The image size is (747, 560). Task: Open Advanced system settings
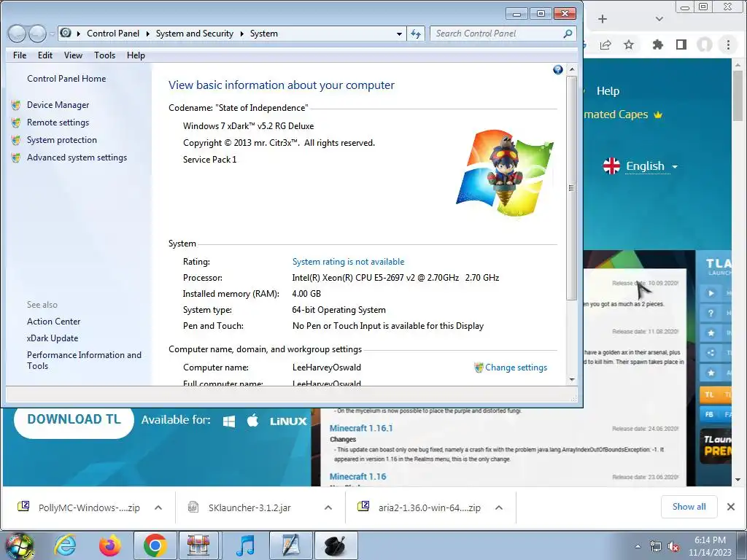click(x=77, y=157)
